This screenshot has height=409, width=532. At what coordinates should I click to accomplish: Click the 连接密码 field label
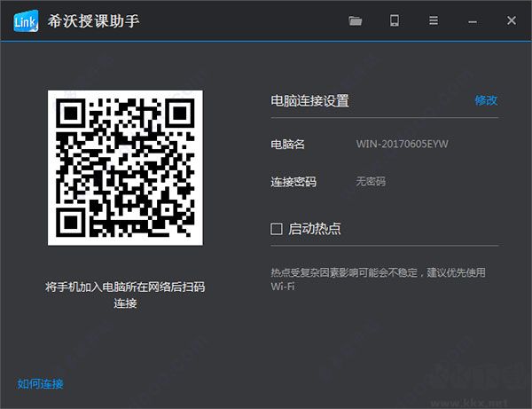click(293, 182)
